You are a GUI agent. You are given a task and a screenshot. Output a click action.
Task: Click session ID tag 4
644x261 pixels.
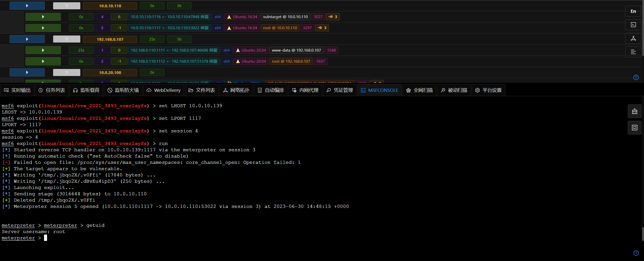[x=102, y=17]
